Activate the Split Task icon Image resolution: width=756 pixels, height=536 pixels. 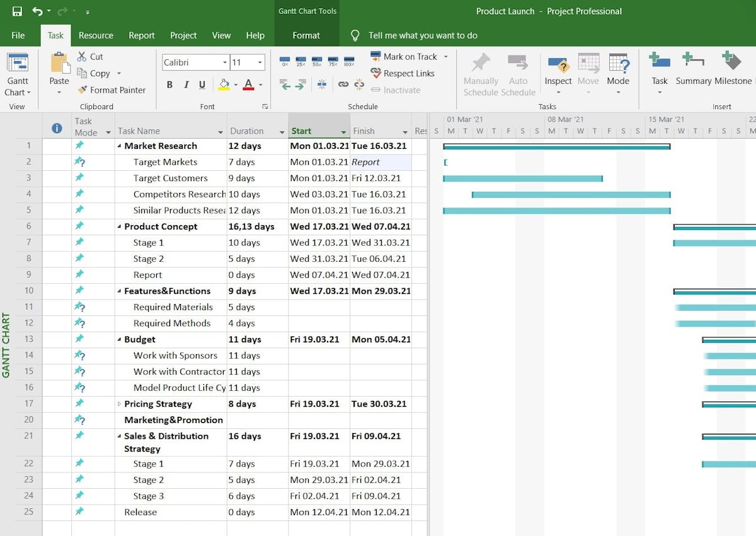click(322, 84)
